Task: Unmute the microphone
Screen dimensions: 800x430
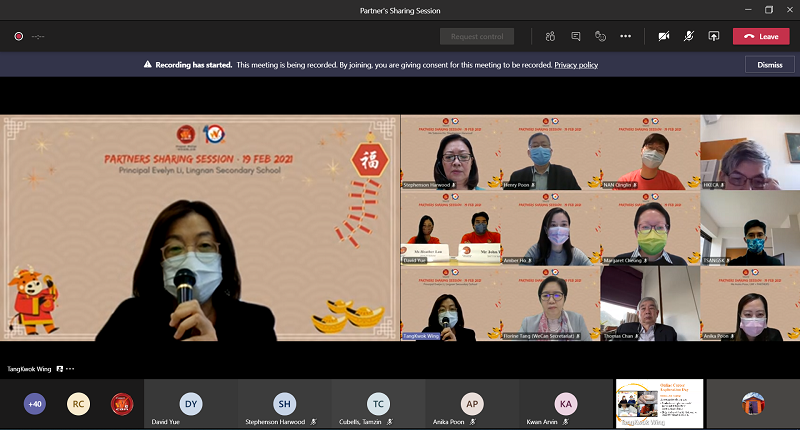Action: pos(689,36)
